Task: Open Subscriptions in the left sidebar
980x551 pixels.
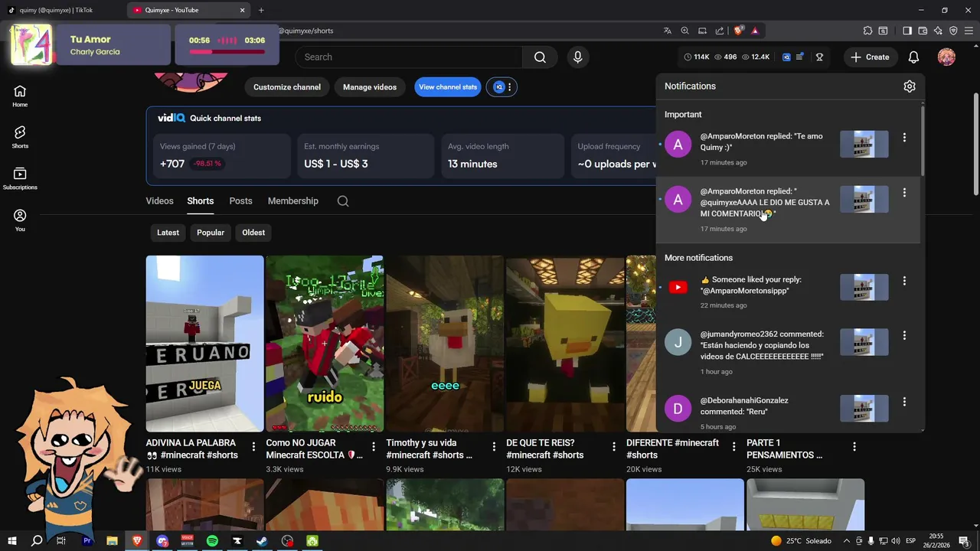Action: (20, 179)
